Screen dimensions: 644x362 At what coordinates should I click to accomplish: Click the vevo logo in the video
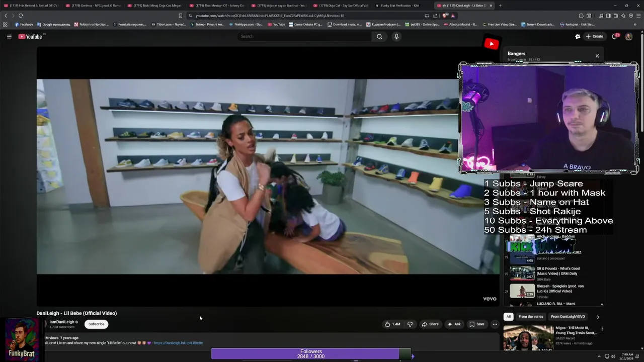tap(490, 299)
